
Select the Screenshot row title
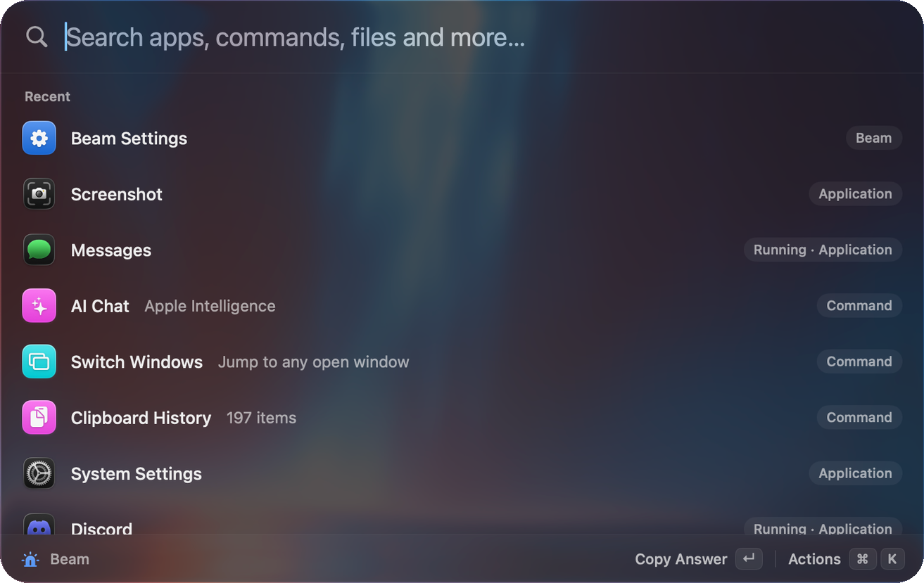click(117, 195)
